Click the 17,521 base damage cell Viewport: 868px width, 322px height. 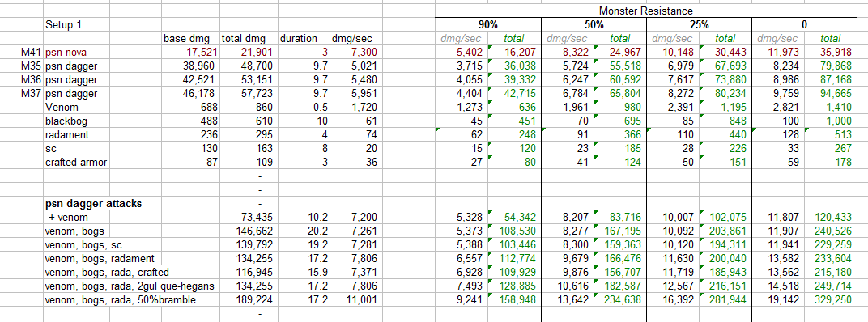click(190, 52)
